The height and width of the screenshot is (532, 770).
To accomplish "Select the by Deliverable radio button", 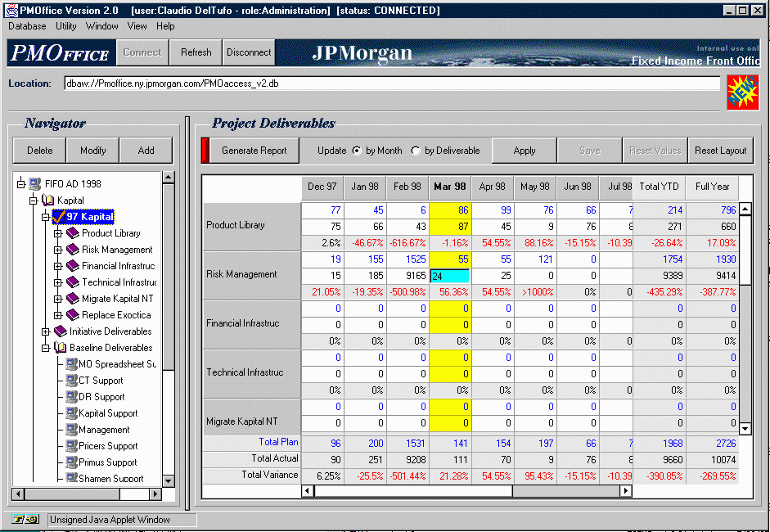I will click(416, 151).
